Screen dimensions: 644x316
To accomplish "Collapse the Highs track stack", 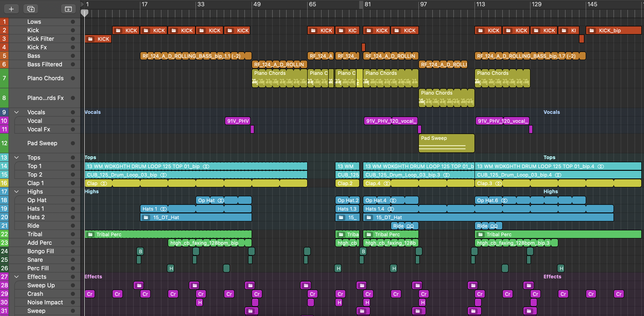I will click(x=17, y=192).
